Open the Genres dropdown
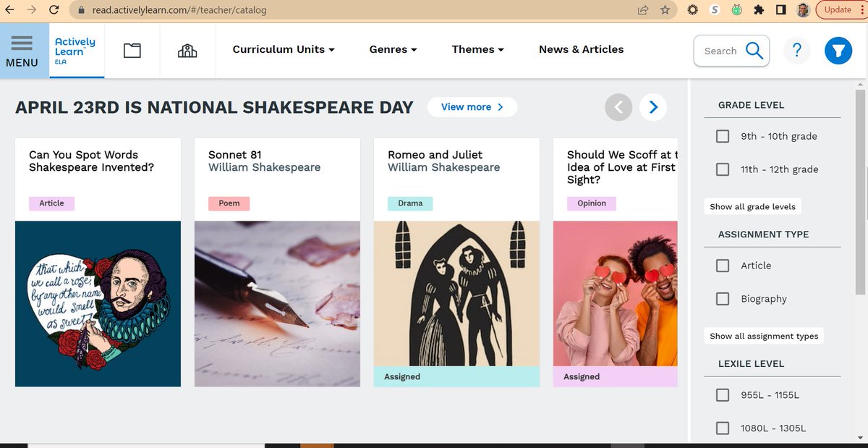868x448 pixels. 393,49
